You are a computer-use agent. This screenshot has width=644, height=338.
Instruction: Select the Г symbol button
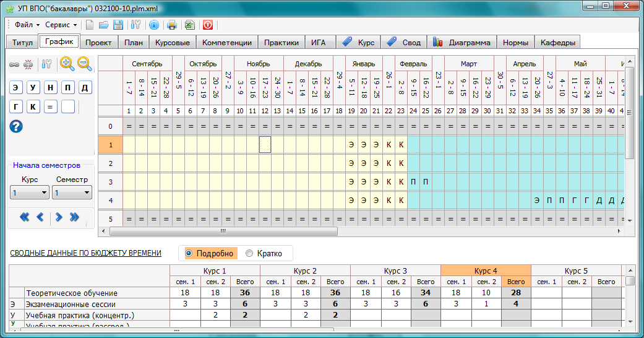tap(16, 106)
